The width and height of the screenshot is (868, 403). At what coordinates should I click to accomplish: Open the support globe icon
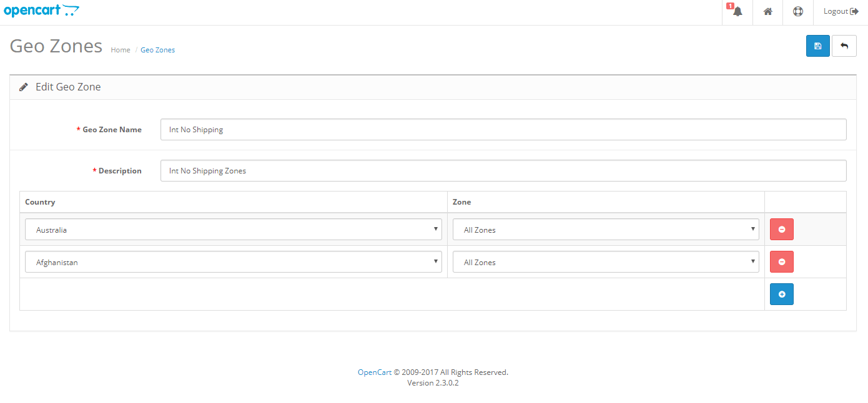(798, 12)
